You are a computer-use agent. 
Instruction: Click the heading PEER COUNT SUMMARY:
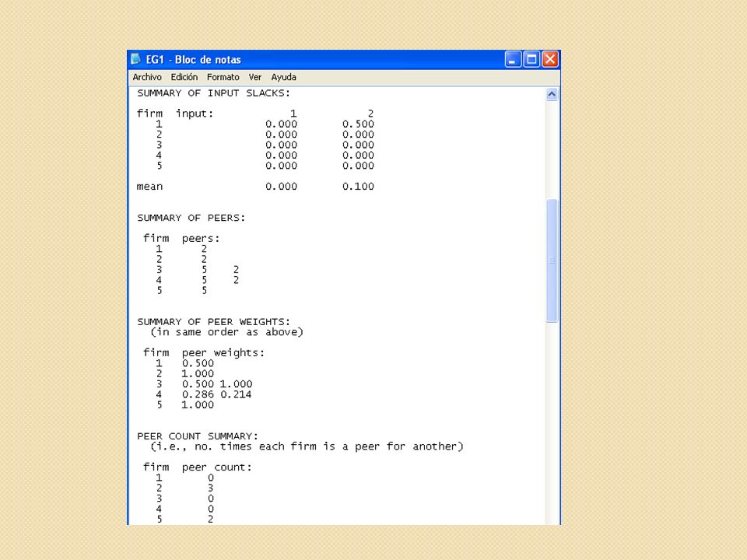[x=197, y=436]
